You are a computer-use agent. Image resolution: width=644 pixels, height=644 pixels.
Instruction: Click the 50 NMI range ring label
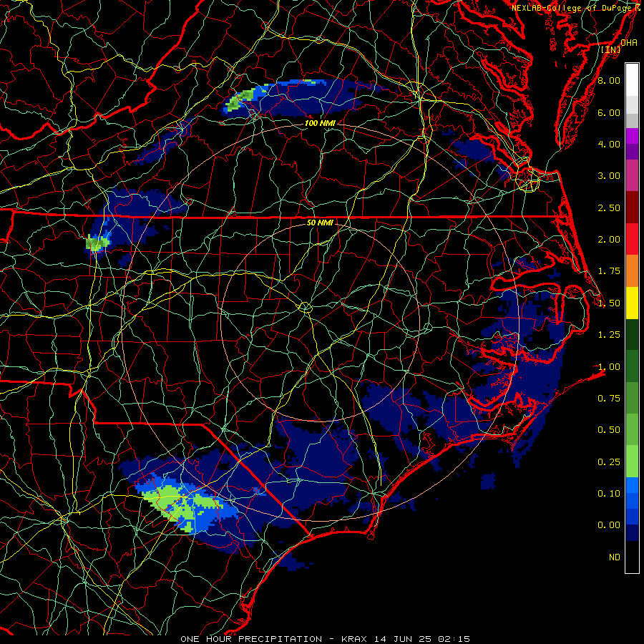click(x=320, y=223)
